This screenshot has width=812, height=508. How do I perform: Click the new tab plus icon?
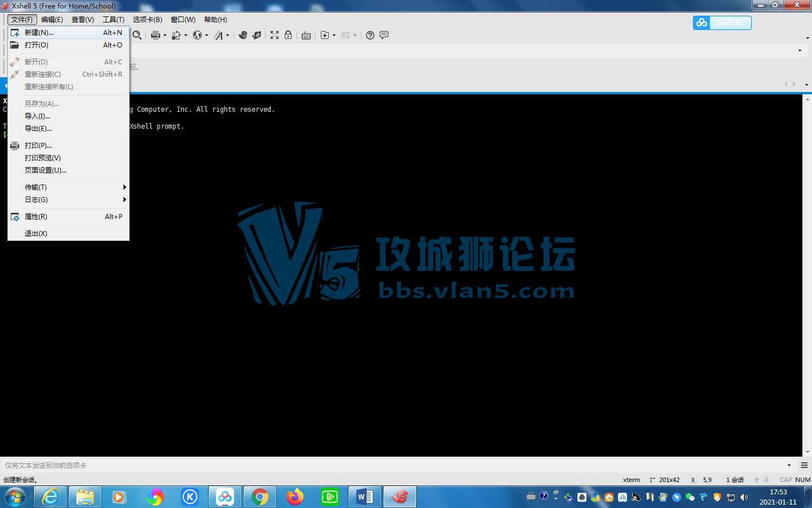coord(325,35)
